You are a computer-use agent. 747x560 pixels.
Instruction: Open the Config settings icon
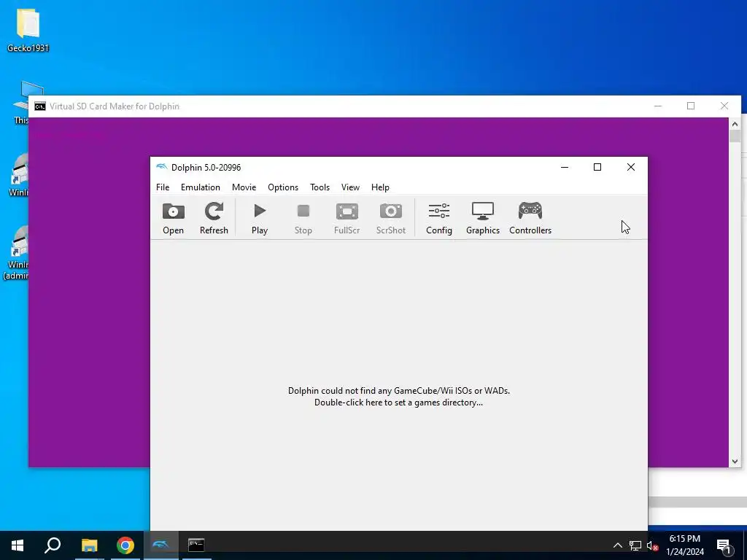(x=438, y=219)
